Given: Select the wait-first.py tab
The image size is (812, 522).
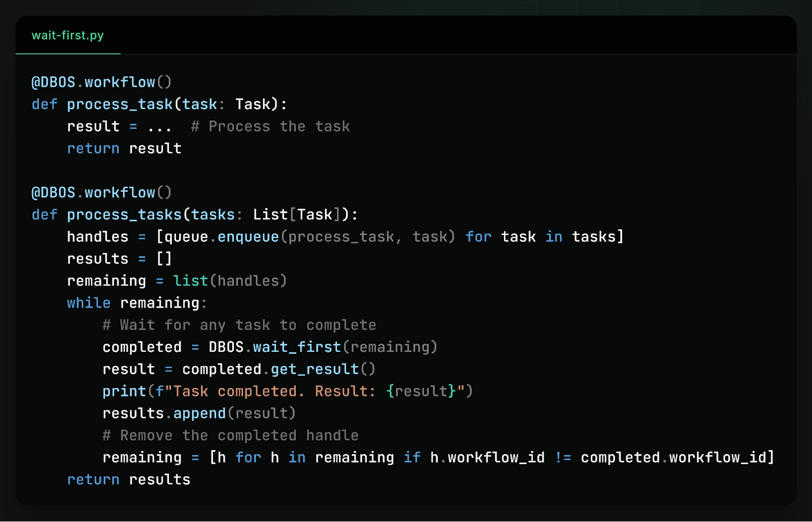Looking at the screenshot, I should pos(69,36).
